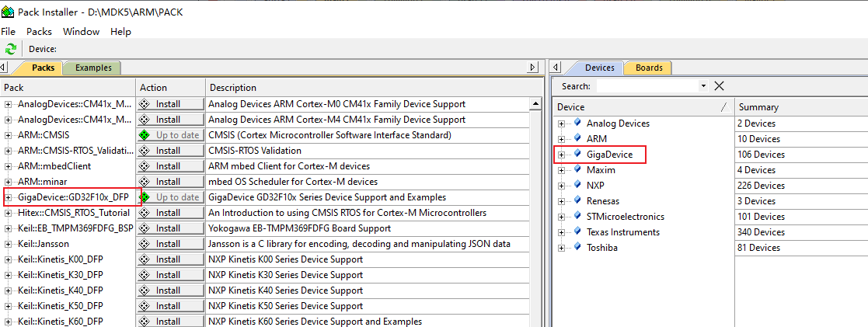The height and width of the screenshot is (327, 868).
Task: Expand the Keil::Jansson pack entry
Action: pos(9,243)
